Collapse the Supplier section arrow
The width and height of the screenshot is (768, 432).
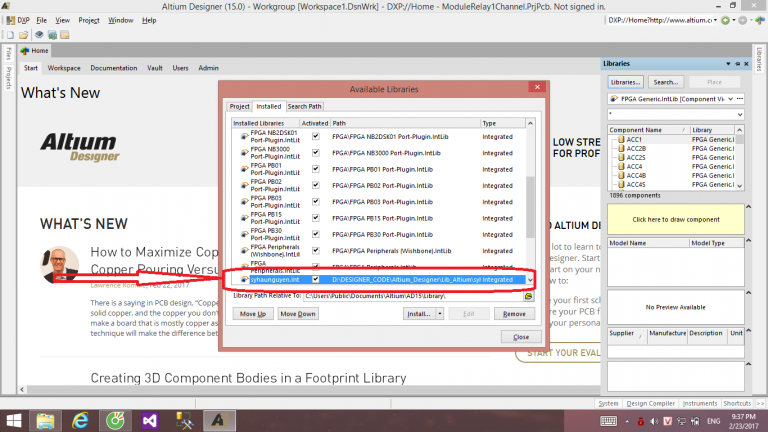pos(748,331)
